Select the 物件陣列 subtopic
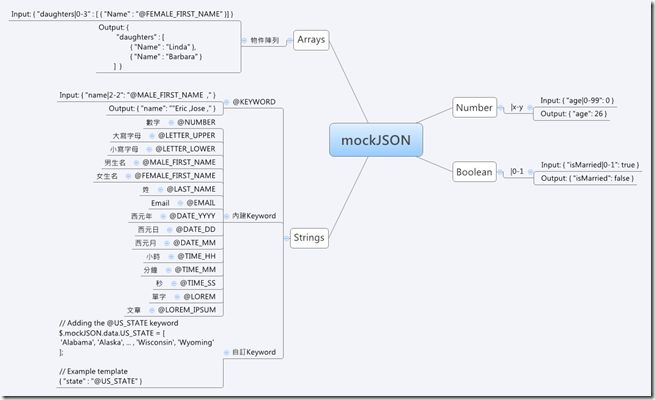 264,41
